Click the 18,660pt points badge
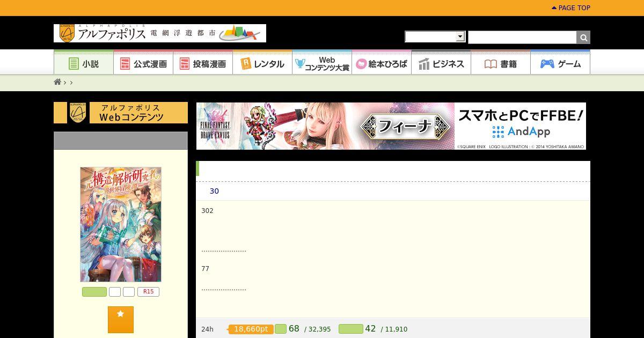Screen dimensions: 644x338 (x=251, y=329)
